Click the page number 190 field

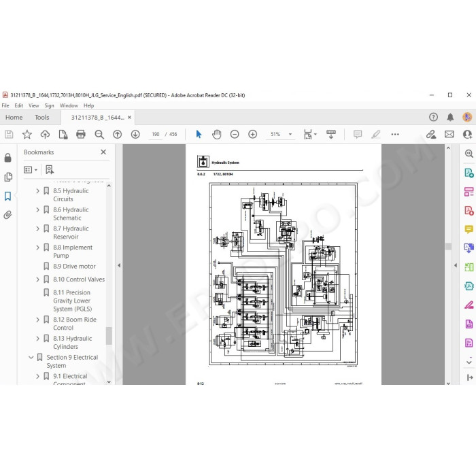(156, 134)
